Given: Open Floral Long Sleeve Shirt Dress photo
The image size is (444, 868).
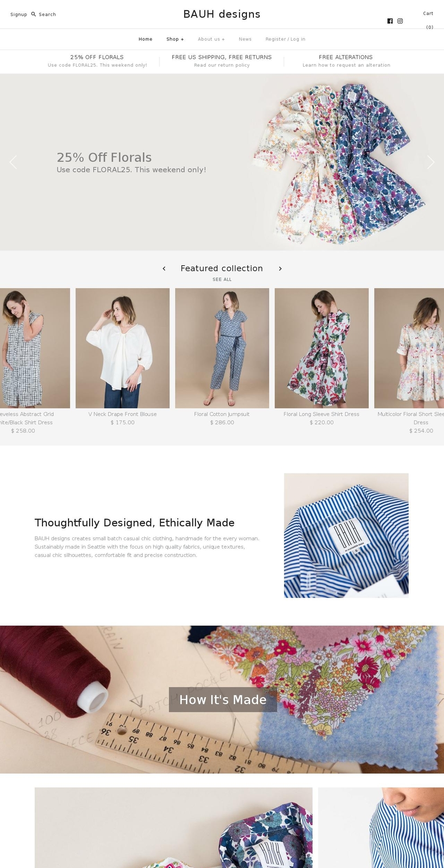Looking at the screenshot, I should coord(321,348).
